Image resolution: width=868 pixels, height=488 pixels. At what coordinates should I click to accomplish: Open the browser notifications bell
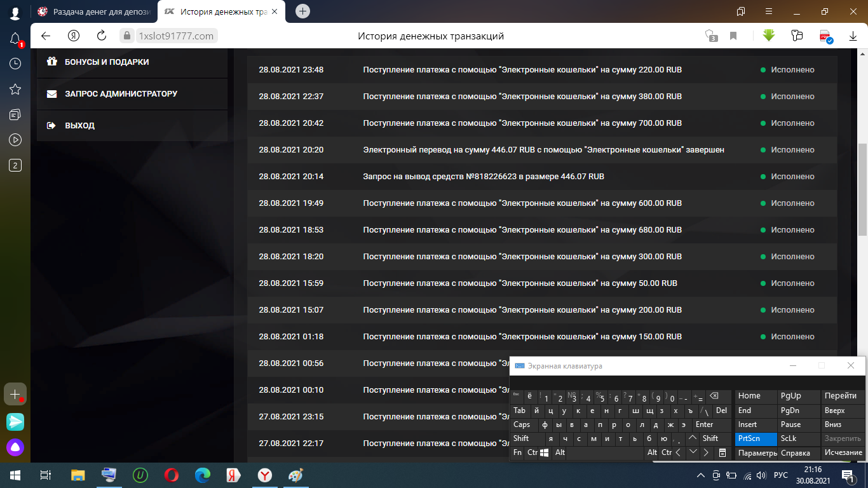pyautogui.click(x=15, y=39)
